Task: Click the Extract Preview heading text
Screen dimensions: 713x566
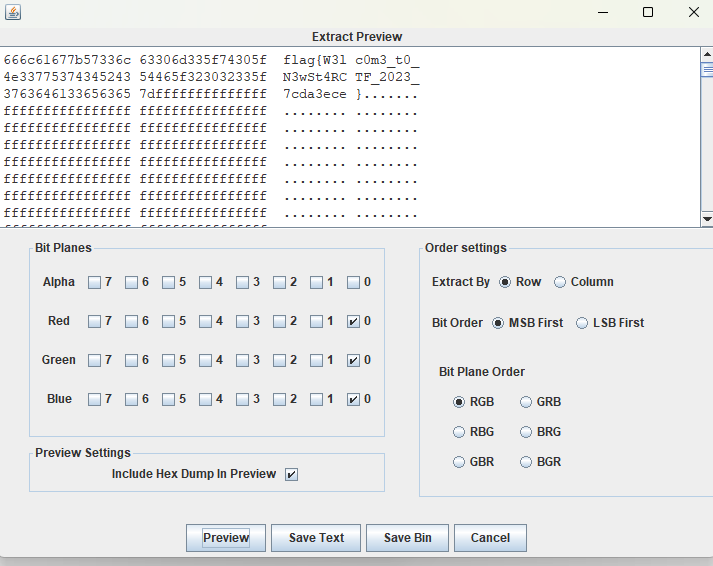Action: (357, 37)
